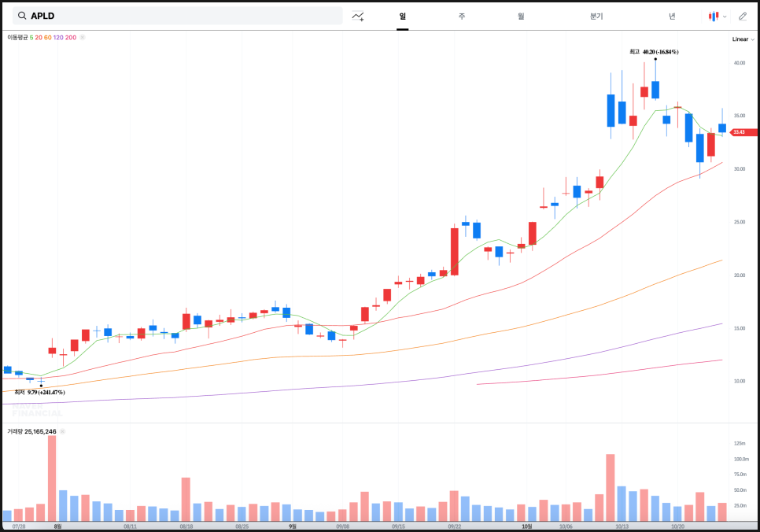Click the highest price marker 40.20

pos(655,52)
